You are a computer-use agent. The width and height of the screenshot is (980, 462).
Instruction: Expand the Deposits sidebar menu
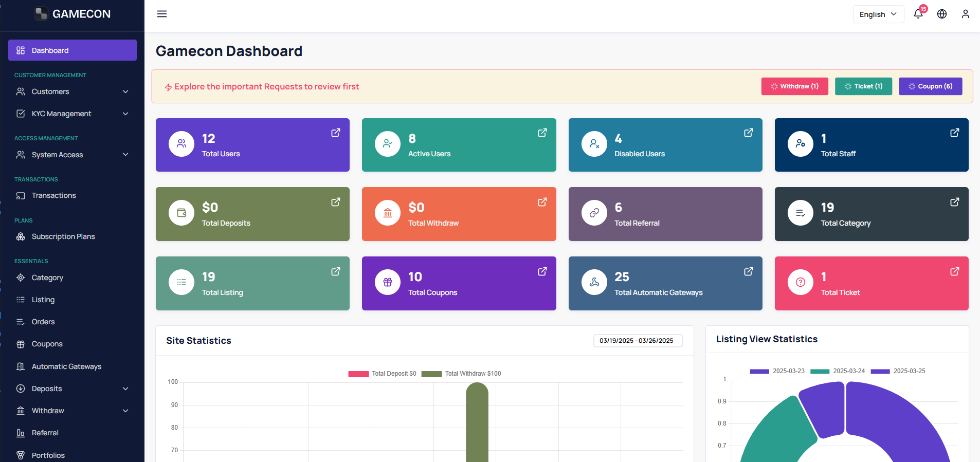(x=72, y=389)
